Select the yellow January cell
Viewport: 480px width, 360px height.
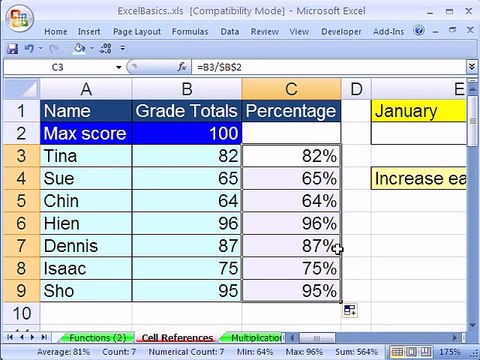419,111
